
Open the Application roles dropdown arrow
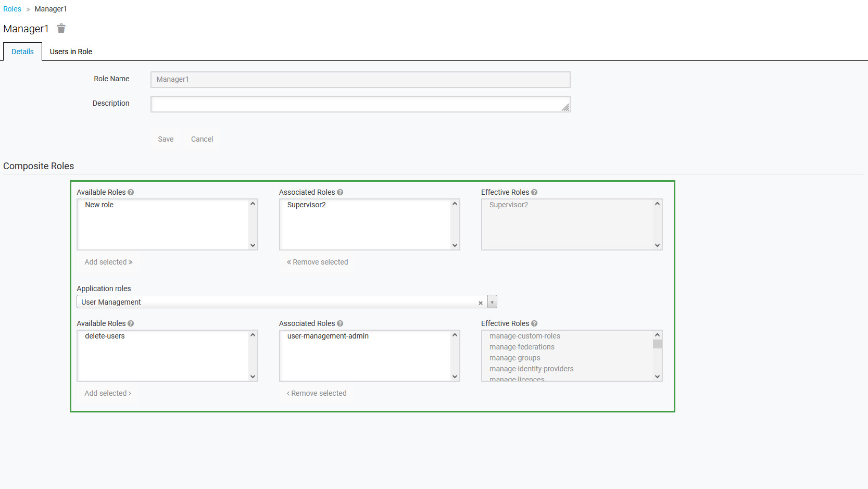[492, 302]
